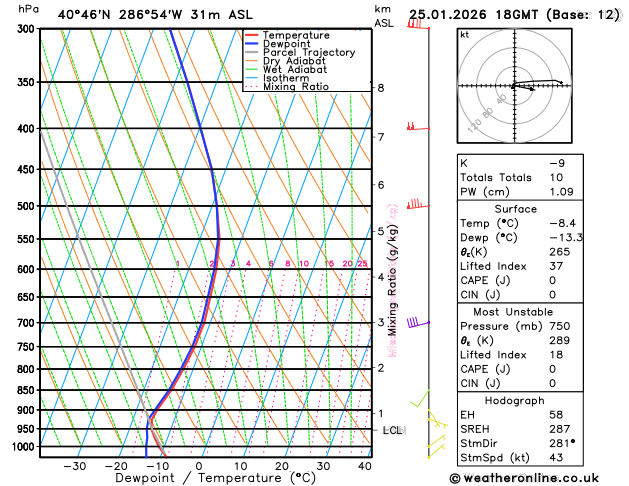Image resolution: width=629 pixels, height=486 pixels.
Task: Click the EH value 58
Action: pyautogui.click(x=556, y=415)
